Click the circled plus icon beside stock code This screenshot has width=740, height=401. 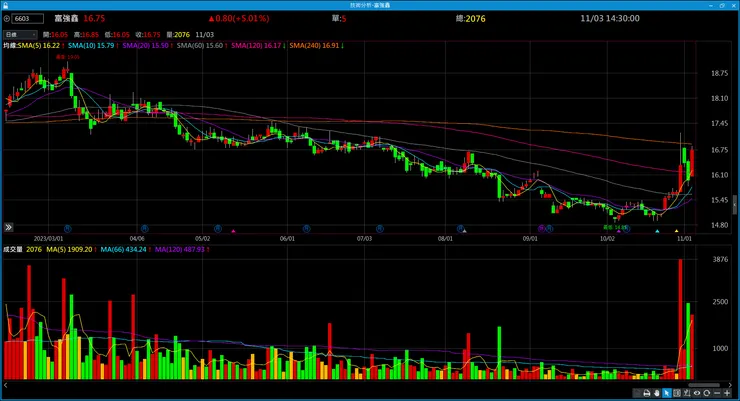pos(7,19)
